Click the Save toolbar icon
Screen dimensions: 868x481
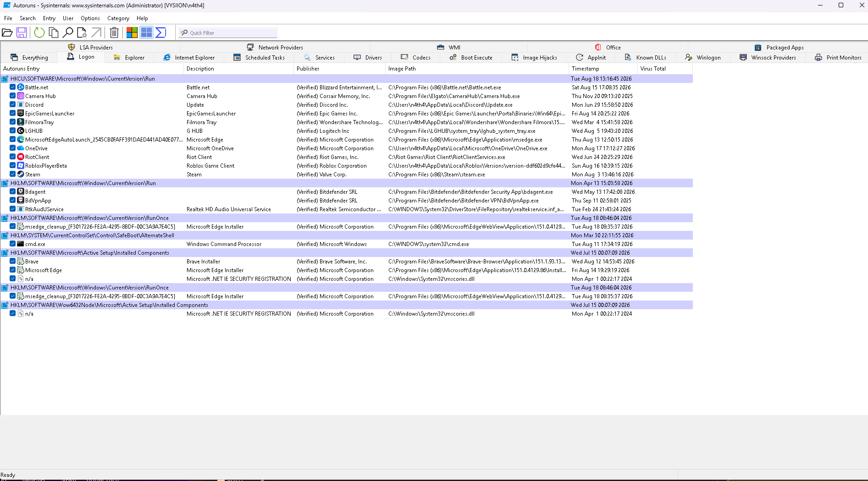coord(22,33)
